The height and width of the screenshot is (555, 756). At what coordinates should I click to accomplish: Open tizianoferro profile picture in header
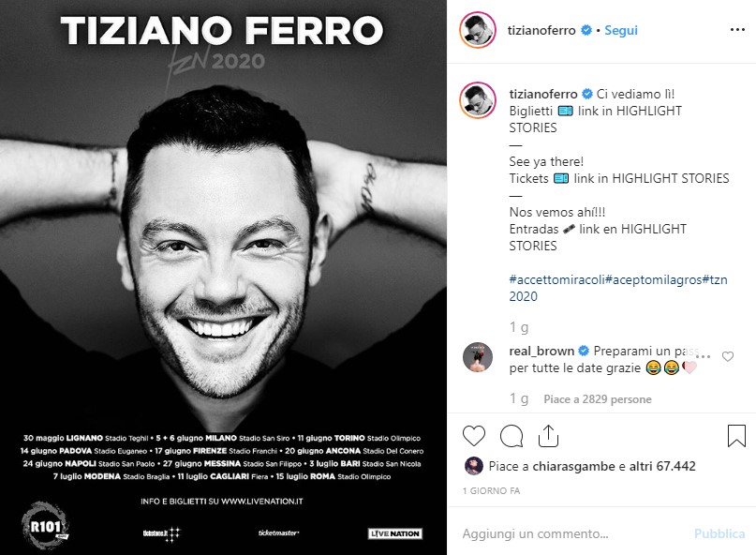[x=478, y=30]
